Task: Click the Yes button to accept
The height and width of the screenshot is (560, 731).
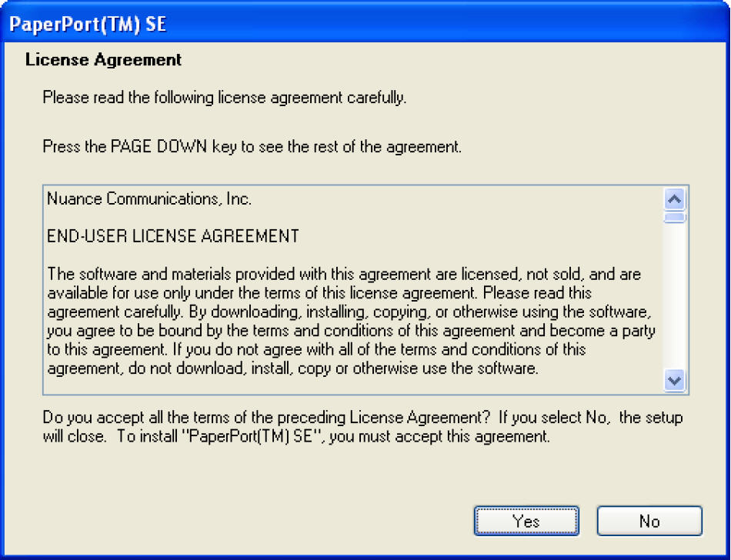Action: 526,521
